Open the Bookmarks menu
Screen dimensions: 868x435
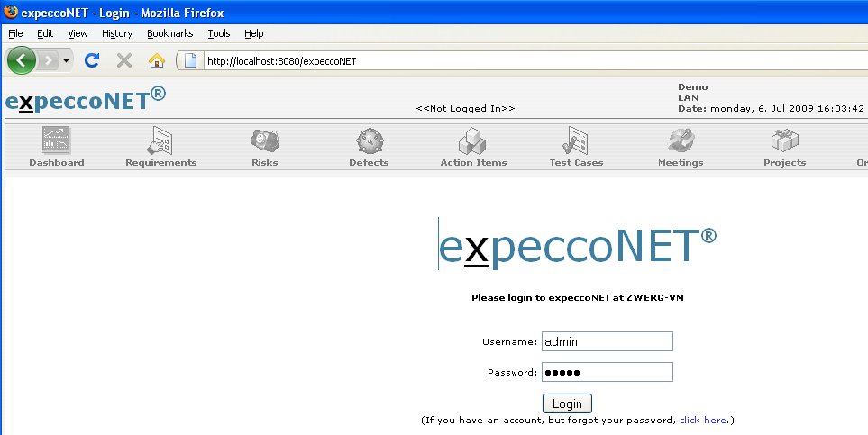(x=169, y=33)
